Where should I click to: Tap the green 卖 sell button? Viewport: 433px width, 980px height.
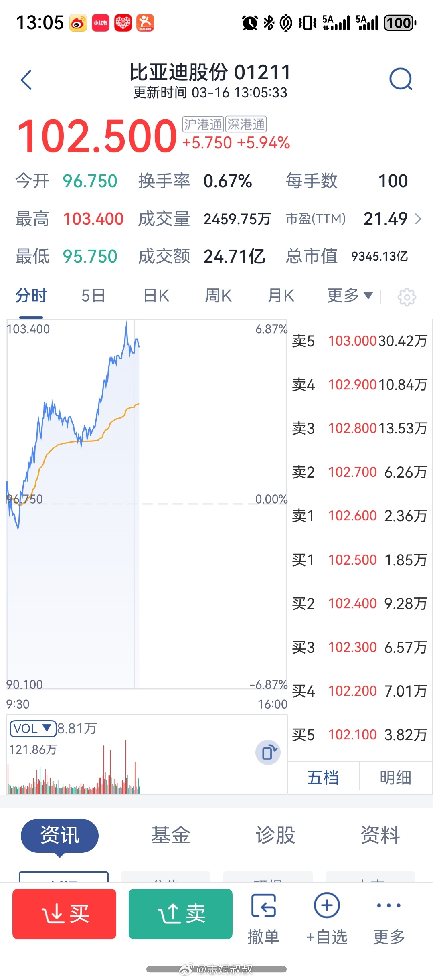[x=180, y=915]
